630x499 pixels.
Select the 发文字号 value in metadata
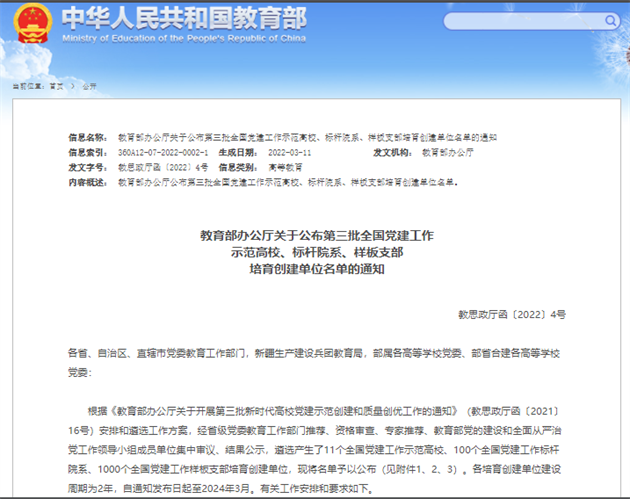point(163,168)
